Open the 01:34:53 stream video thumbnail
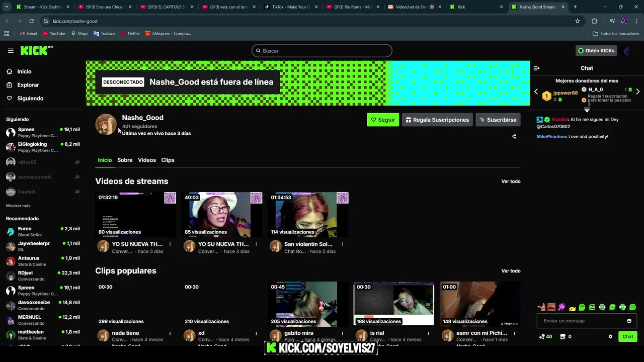The width and height of the screenshot is (644, 362). click(x=308, y=215)
